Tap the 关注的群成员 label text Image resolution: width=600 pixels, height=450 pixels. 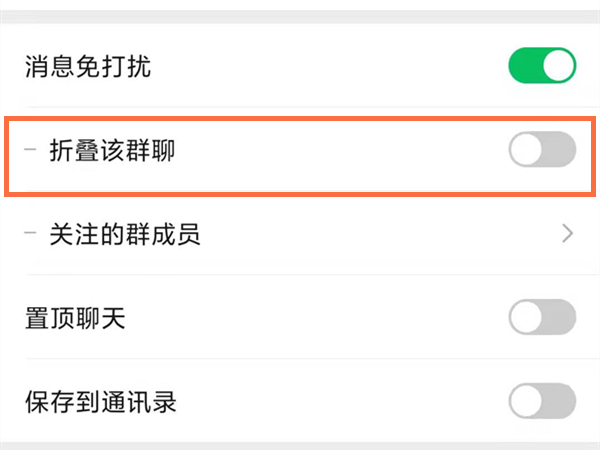(125, 235)
